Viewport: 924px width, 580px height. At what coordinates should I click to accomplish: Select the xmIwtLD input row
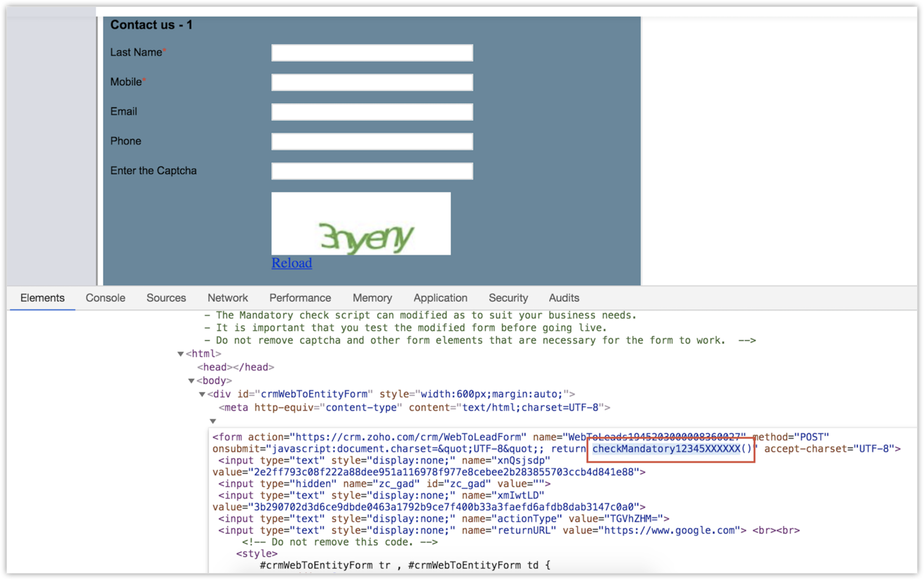click(428, 501)
